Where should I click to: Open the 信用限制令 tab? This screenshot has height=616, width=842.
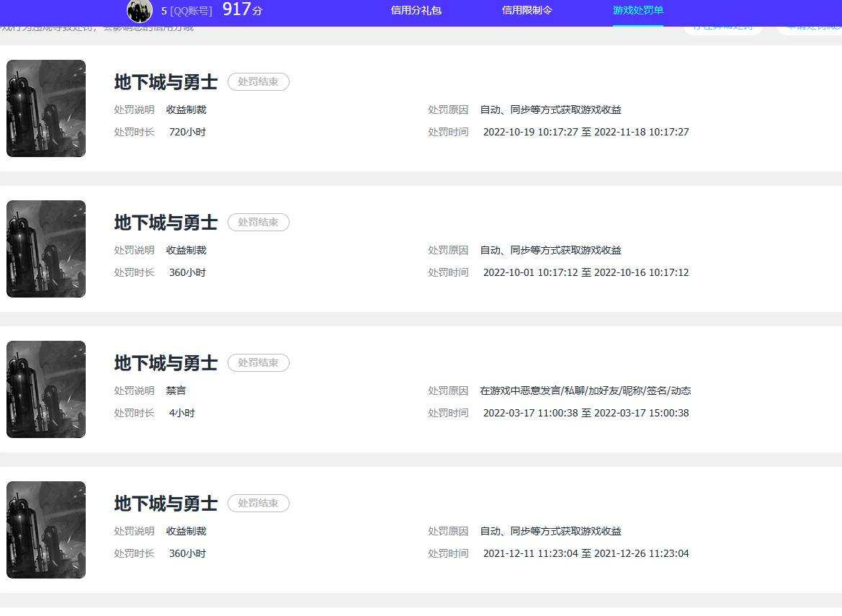click(x=527, y=10)
